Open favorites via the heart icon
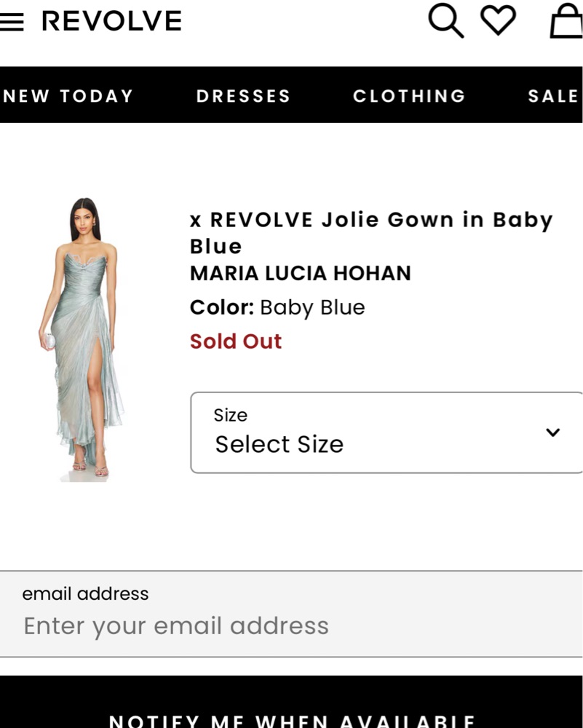This screenshot has width=583, height=728. click(x=499, y=20)
